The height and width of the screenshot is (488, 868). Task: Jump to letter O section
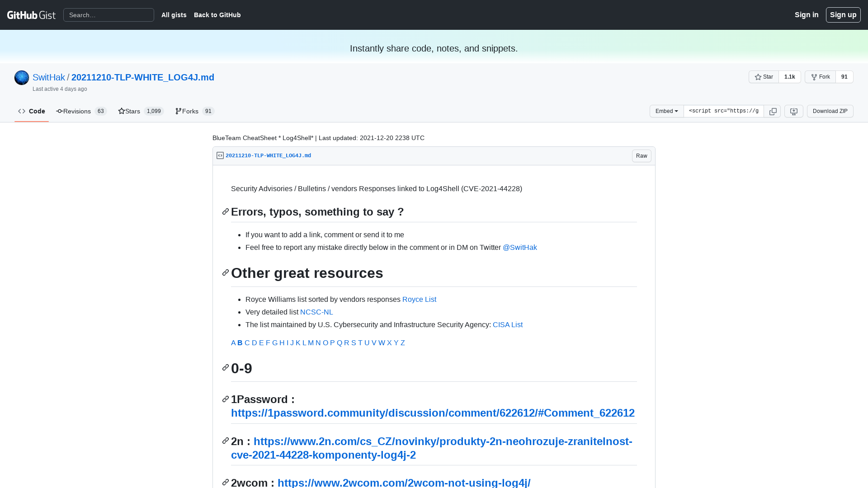[x=325, y=343]
